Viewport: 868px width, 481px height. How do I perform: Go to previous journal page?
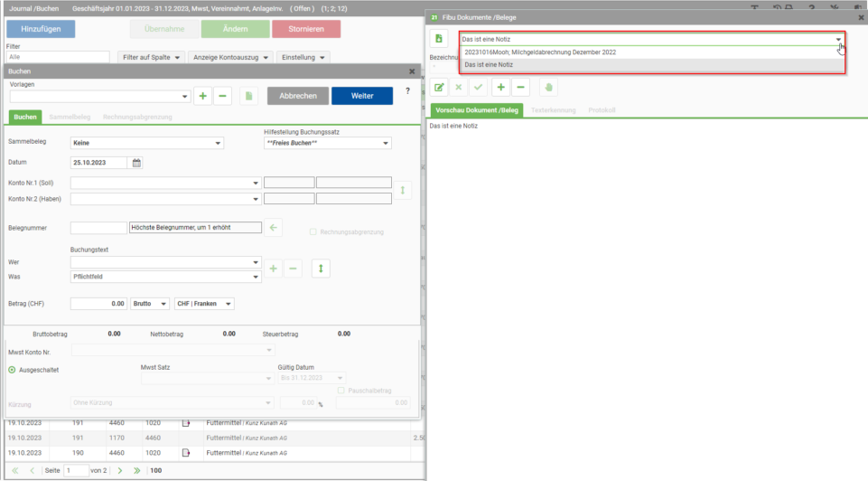pos(33,470)
